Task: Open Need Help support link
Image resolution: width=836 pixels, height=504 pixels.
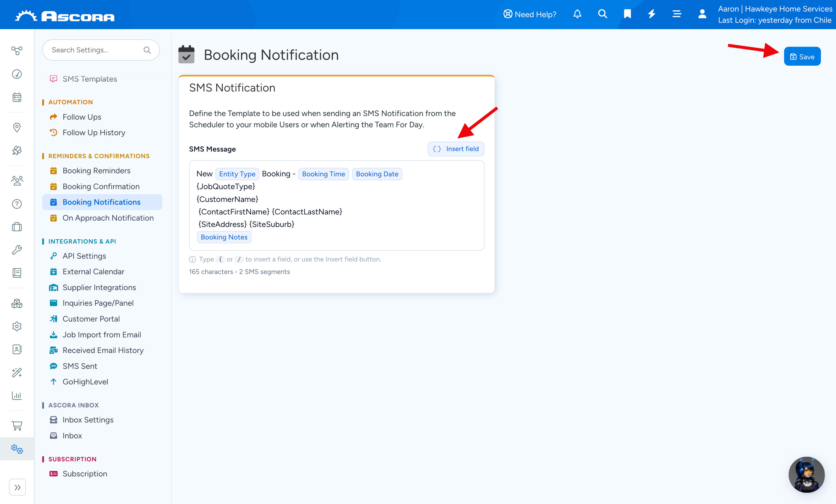Action: [530, 14]
